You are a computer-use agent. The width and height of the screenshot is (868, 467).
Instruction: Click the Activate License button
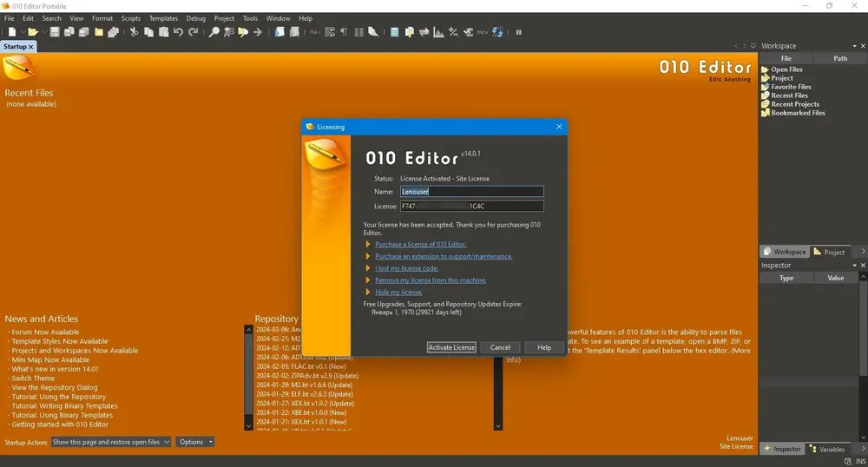tap(451, 347)
